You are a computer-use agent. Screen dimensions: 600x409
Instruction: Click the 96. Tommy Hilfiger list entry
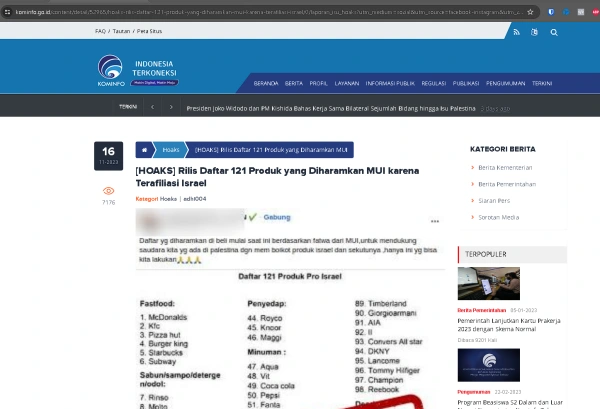(x=387, y=370)
